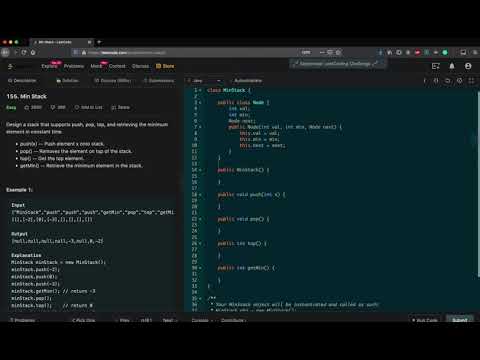480x360 pixels.
Task: Collapse the Node constructor fold on line 7
Action: (x=200, y=127)
